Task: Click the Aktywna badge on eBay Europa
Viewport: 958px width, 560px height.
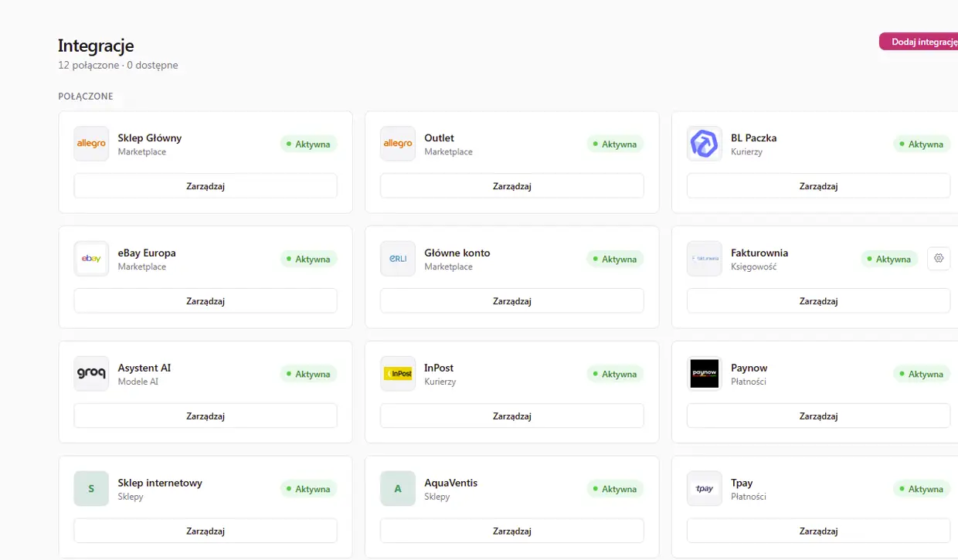Action: click(308, 260)
